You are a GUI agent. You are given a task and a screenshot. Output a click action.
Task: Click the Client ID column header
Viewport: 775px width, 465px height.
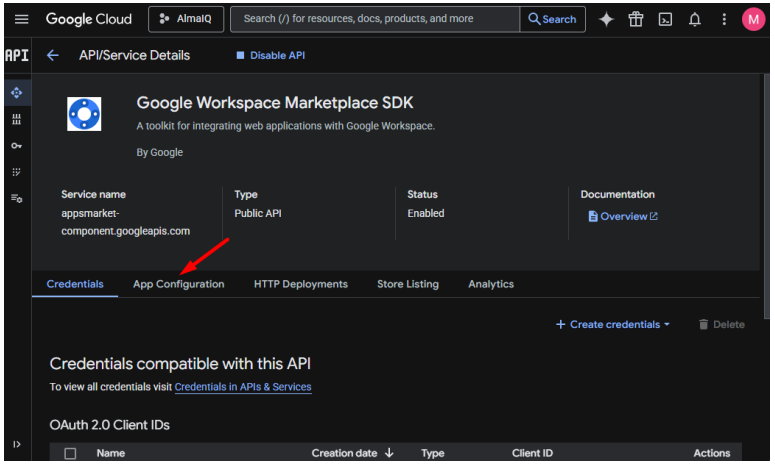tap(532, 453)
